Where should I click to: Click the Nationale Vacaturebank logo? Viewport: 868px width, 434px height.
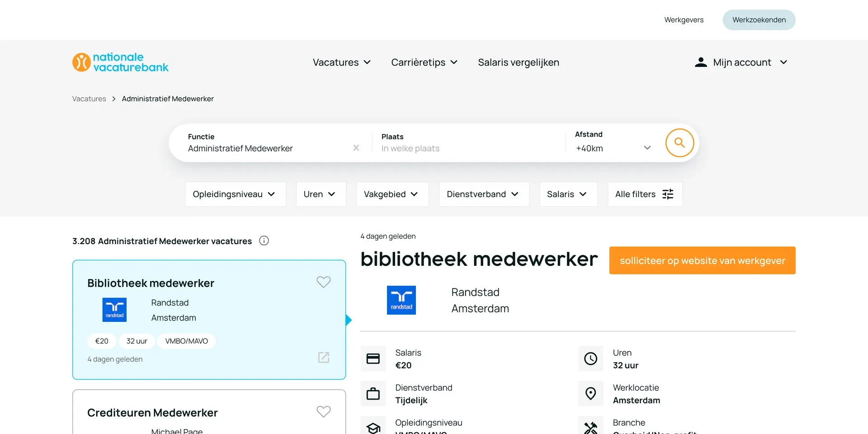(120, 62)
